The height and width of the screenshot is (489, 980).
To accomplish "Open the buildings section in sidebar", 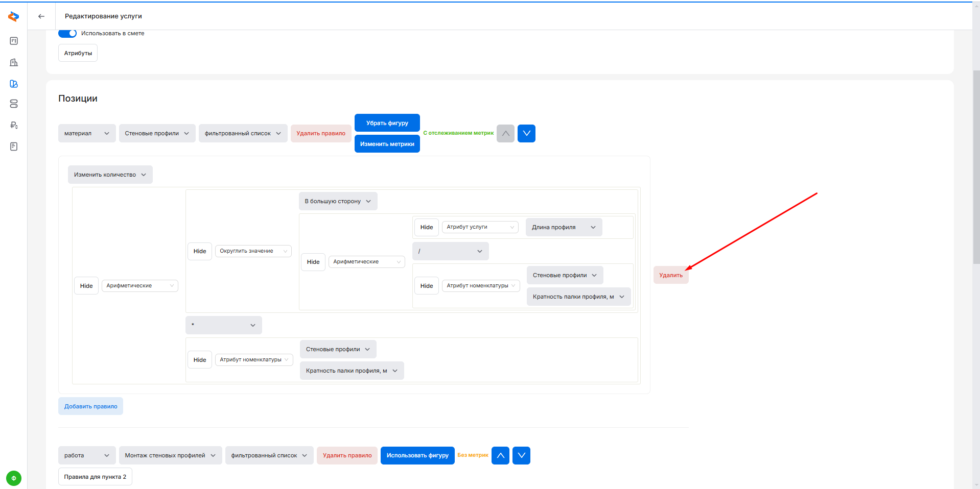I will coord(14,62).
